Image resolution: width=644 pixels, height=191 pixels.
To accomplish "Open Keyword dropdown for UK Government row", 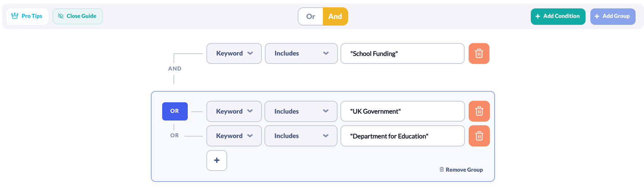I will click(x=234, y=111).
